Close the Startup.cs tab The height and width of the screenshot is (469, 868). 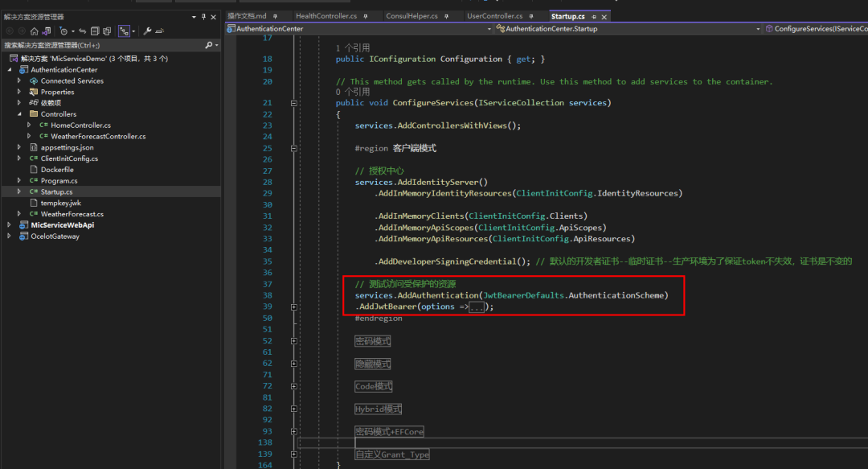pyautogui.click(x=604, y=17)
